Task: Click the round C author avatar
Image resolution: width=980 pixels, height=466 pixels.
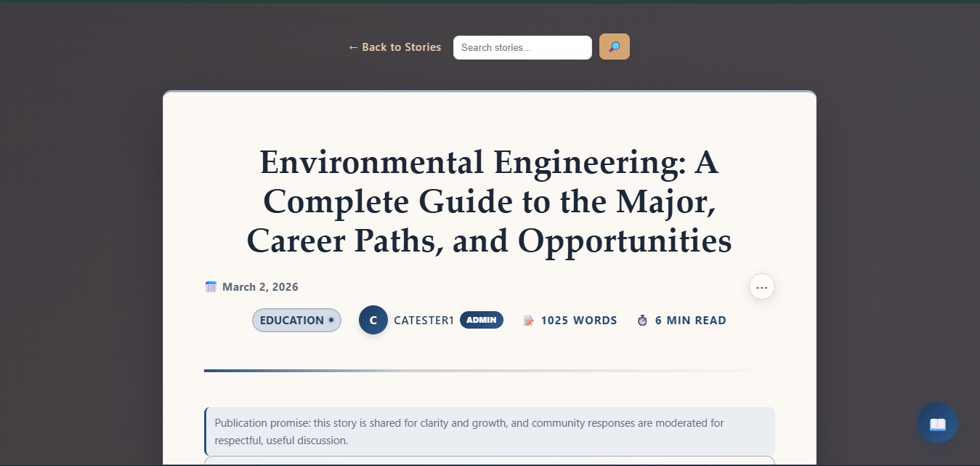Action: [373, 320]
